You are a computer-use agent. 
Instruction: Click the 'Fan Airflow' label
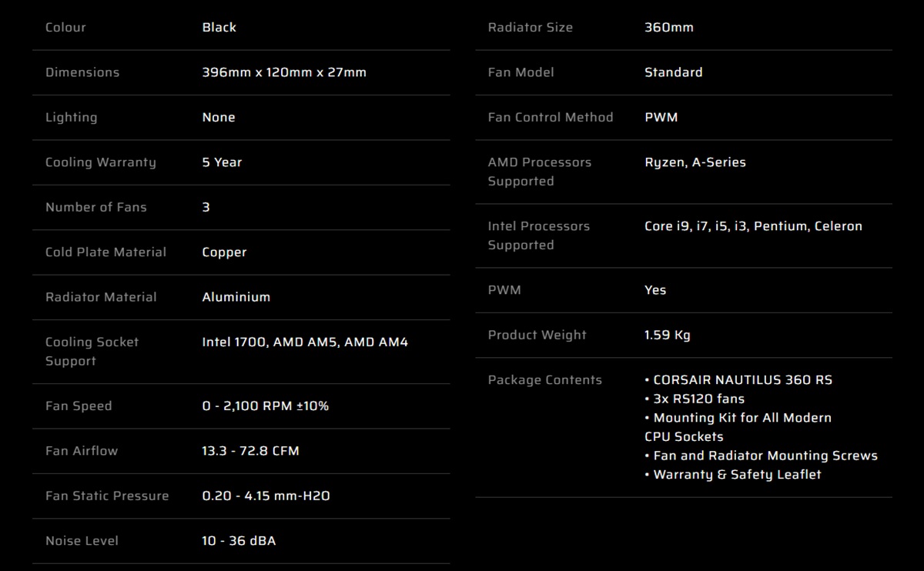pos(82,451)
